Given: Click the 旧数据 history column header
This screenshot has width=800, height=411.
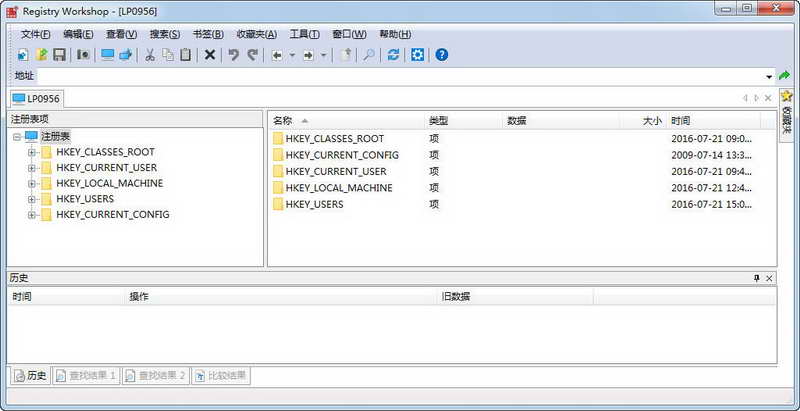Looking at the screenshot, I should coord(515,297).
